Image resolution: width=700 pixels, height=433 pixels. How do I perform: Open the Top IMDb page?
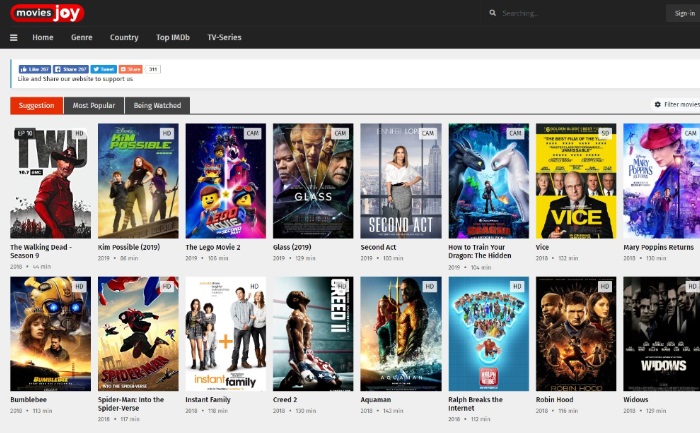(x=173, y=37)
